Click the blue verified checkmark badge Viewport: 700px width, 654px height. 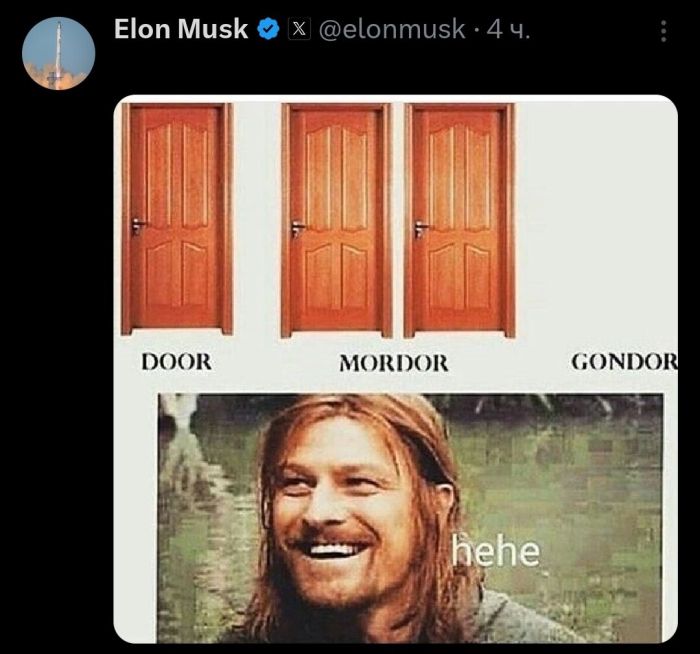[x=268, y=29]
